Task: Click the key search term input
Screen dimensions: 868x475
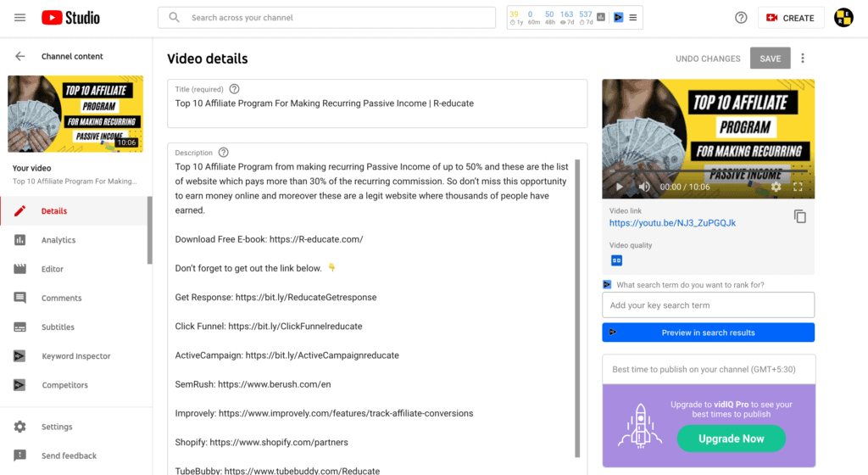Action: tap(708, 305)
